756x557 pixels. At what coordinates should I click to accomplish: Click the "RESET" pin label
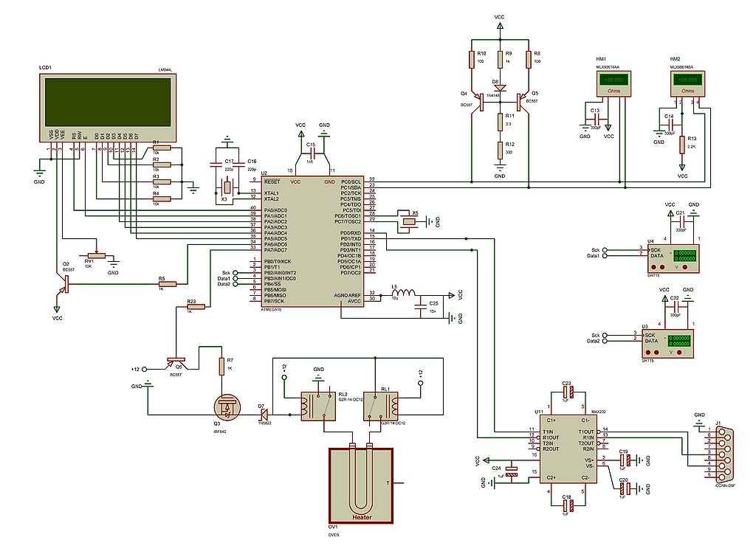tap(272, 182)
